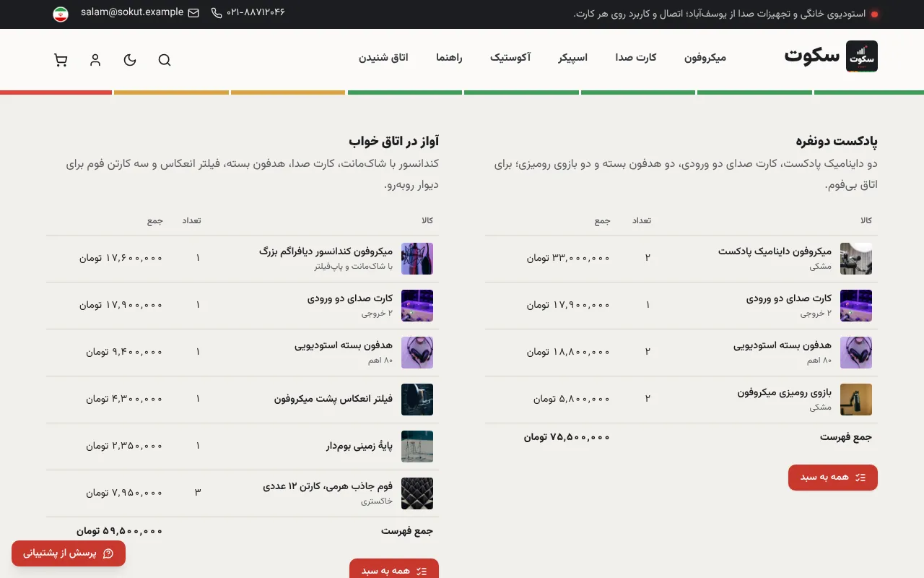
Task: Click فیلتر انعکاس پشت میکروفون name
Action: [x=334, y=398]
